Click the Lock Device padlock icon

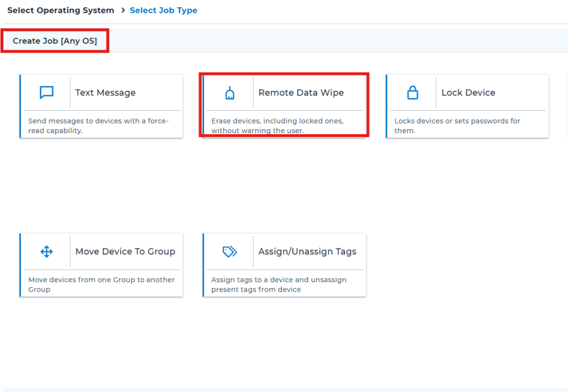[413, 93]
